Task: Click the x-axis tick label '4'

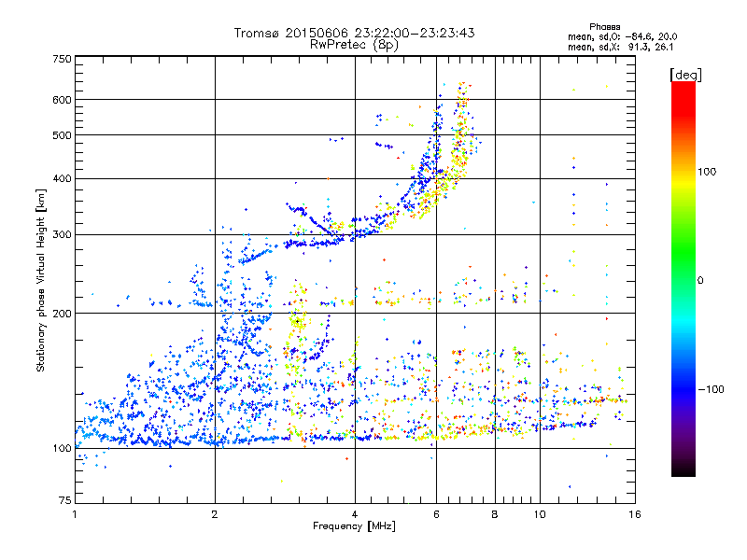Action: [x=355, y=514]
